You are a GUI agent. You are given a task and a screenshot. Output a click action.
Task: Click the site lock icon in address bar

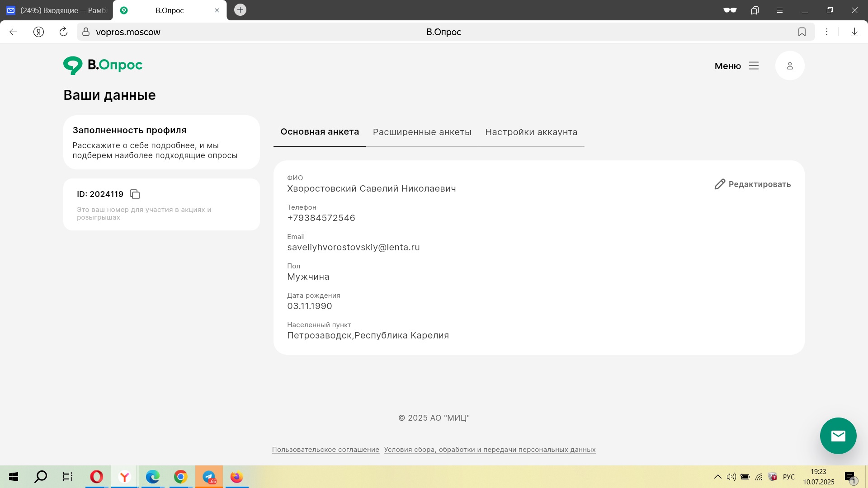(86, 32)
